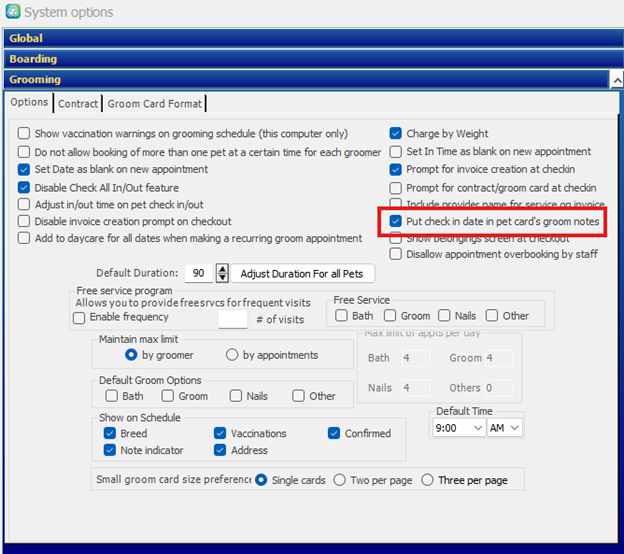Check Enable frequency option
Screen dimensions: 624x554
79,318
